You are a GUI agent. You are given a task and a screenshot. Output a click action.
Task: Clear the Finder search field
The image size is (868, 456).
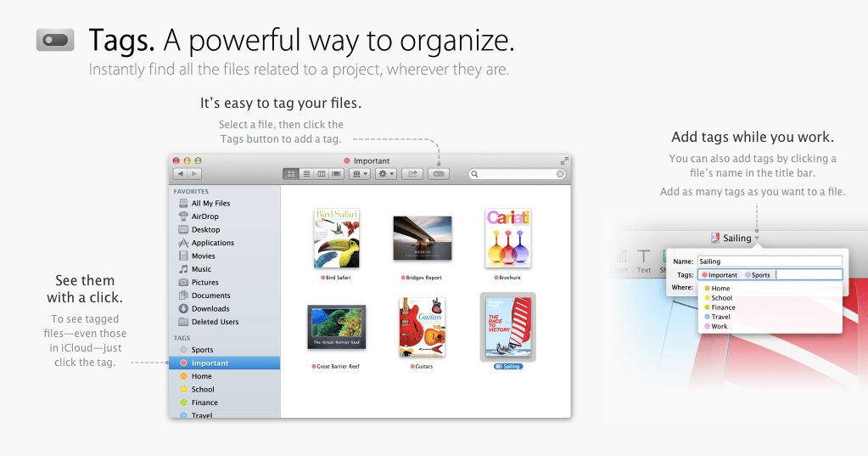[560, 174]
